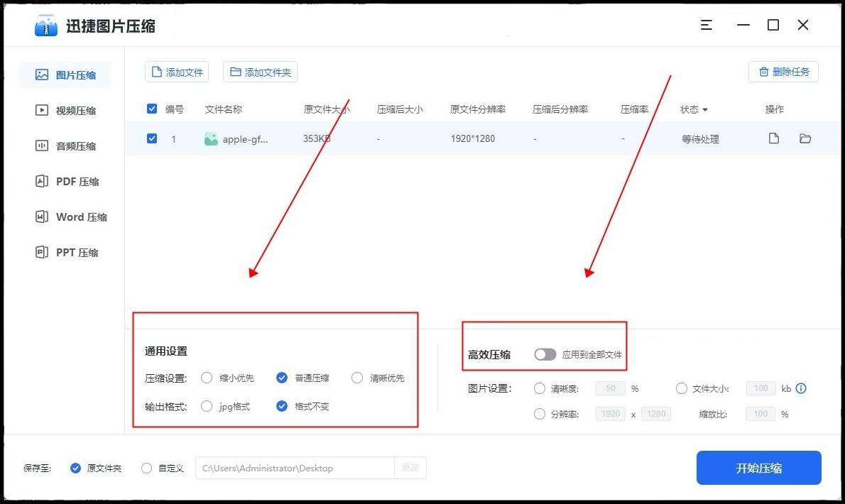Image resolution: width=845 pixels, height=504 pixels.
Task: Select the 缩小优先 radio option
Action: [207, 378]
